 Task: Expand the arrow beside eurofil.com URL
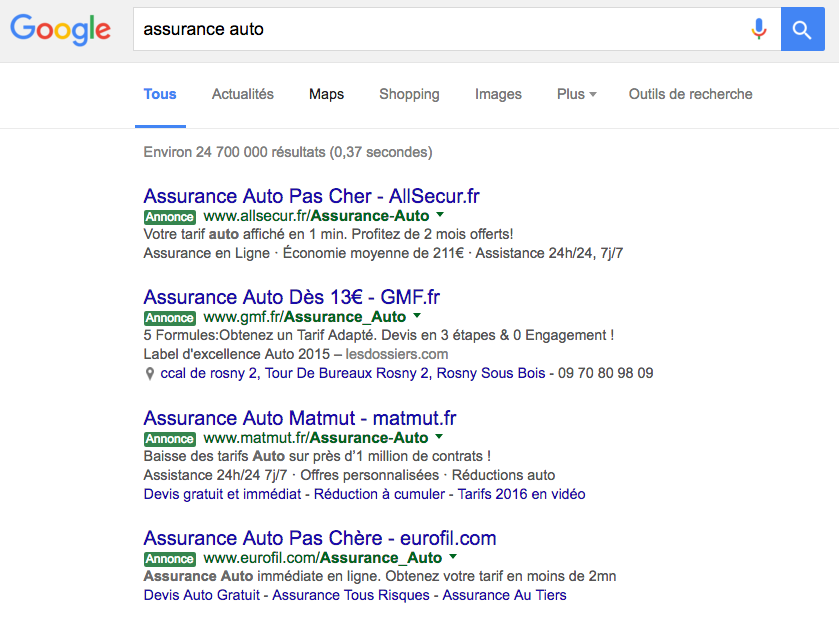(x=453, y=557)
